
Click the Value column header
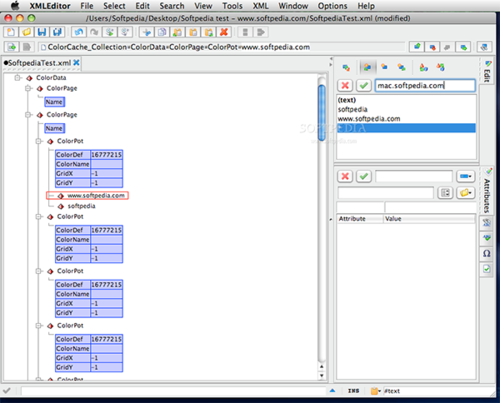[x=430, y=219]
